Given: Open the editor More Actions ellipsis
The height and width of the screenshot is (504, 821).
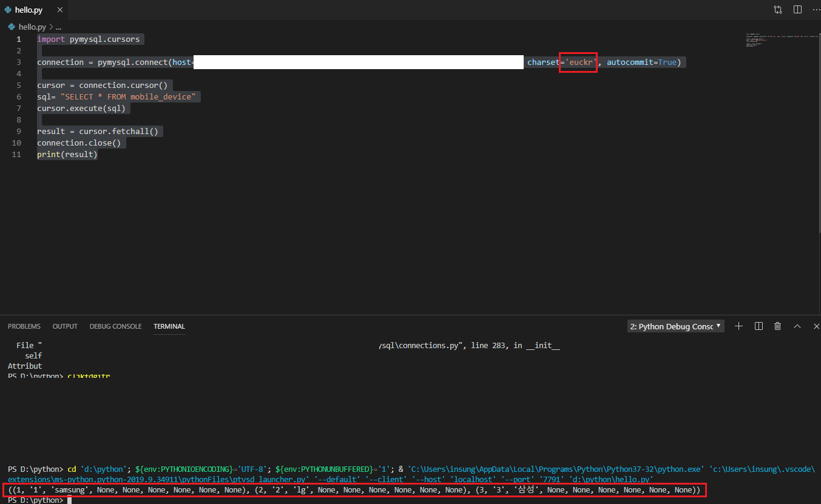Looking at the screenshot, I should (816, 10).
